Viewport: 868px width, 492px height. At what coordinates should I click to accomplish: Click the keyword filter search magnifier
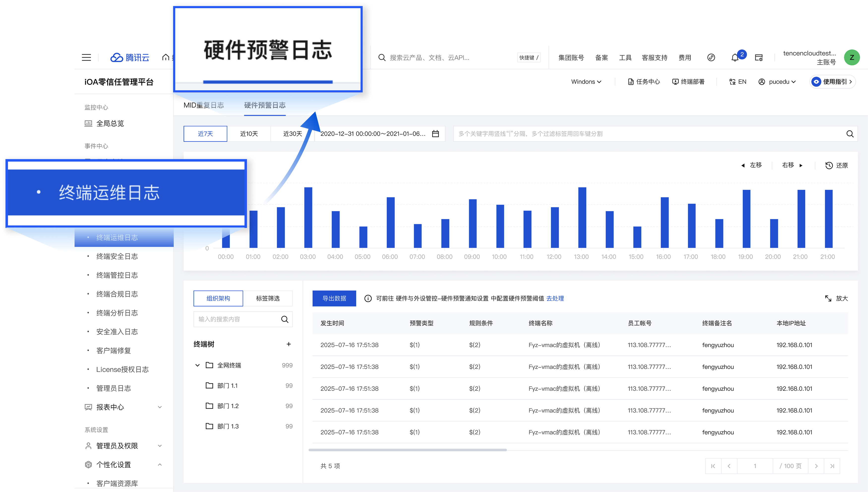click(x=850, y=133)
